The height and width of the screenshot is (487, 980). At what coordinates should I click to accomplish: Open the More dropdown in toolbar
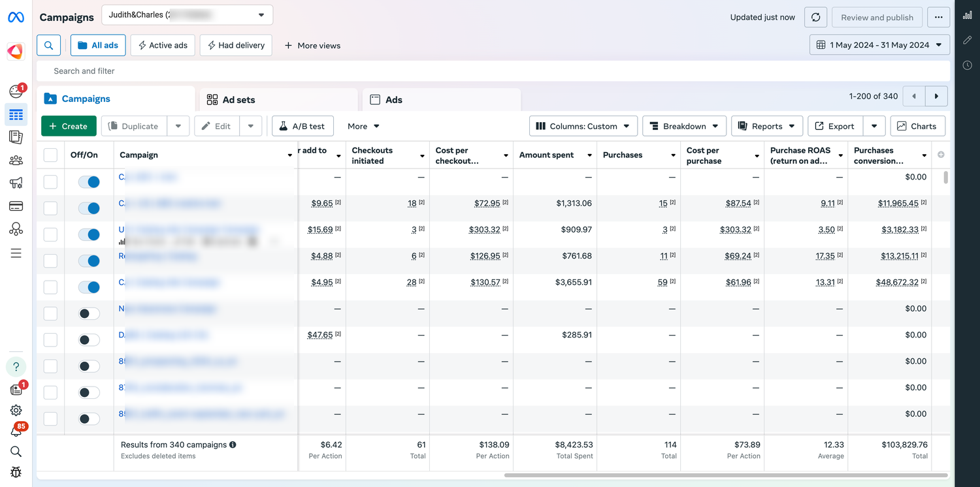pos(363,126)
